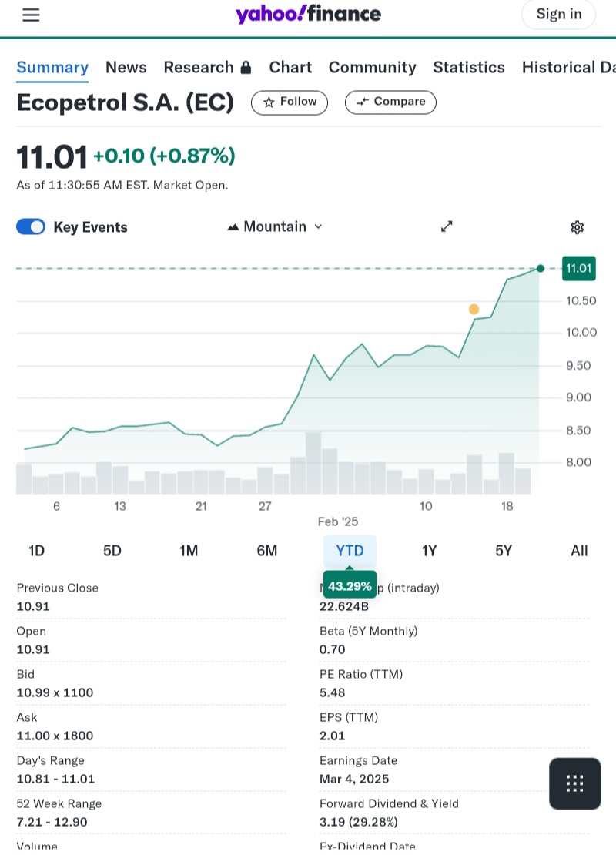Follow Ecopetrol with the star button
The image size is (616, 855).
tap(290, 102)
